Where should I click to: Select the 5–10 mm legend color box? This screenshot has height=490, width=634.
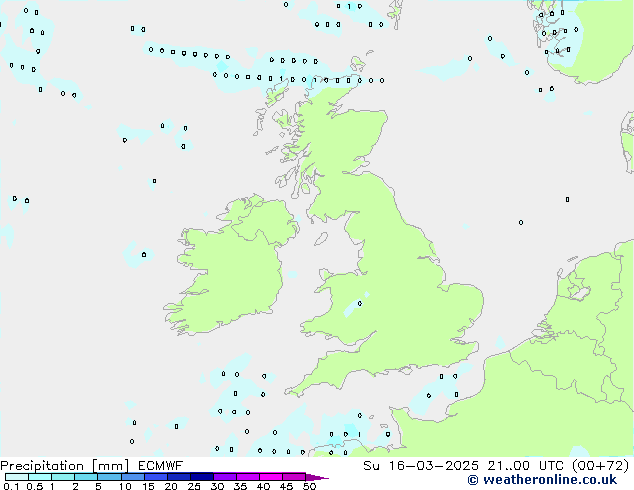click(109, 477)
